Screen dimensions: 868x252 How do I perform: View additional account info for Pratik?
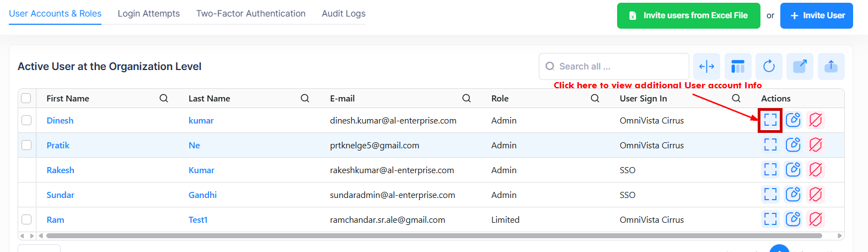[x=770, y=144]
